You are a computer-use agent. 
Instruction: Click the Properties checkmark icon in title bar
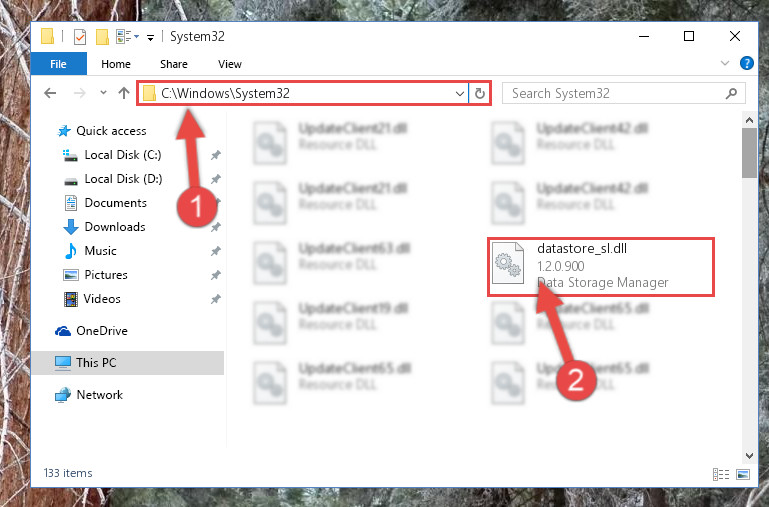pyautogui.click(x=79, y=37)
